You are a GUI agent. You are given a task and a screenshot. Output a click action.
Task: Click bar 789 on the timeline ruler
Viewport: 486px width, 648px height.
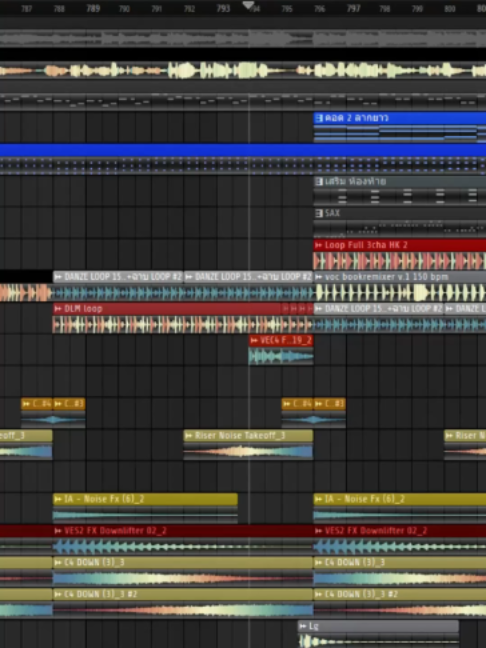(93, 8)
